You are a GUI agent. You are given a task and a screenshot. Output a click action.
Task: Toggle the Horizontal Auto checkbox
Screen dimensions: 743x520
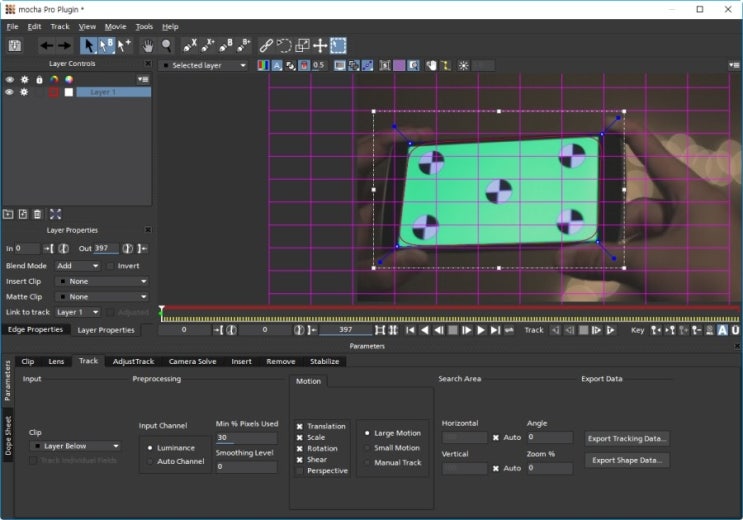click(496, 438)
